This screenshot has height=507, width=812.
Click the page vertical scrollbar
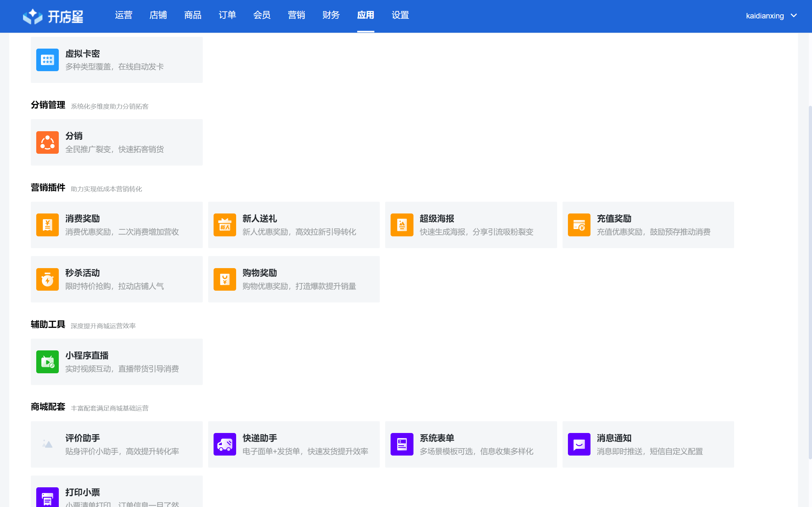tap(810, 282)
